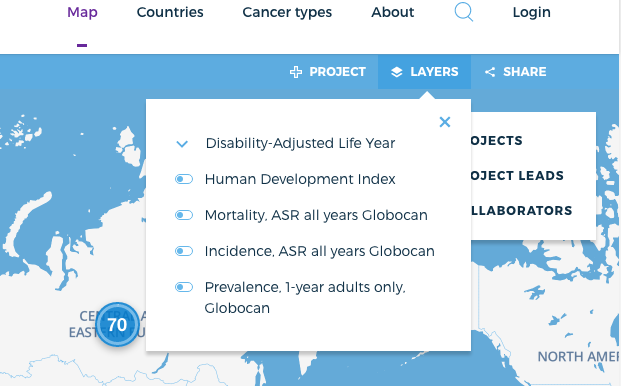Viewport: 621px width, 386px height.
Task: Enable Mortality ASR Globocan layer switch
Action: [184, 215]
